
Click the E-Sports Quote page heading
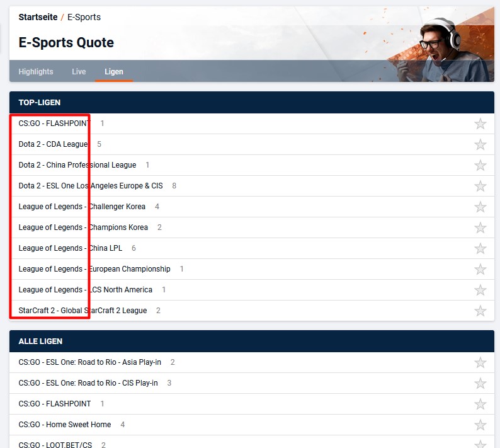(66, 42)
